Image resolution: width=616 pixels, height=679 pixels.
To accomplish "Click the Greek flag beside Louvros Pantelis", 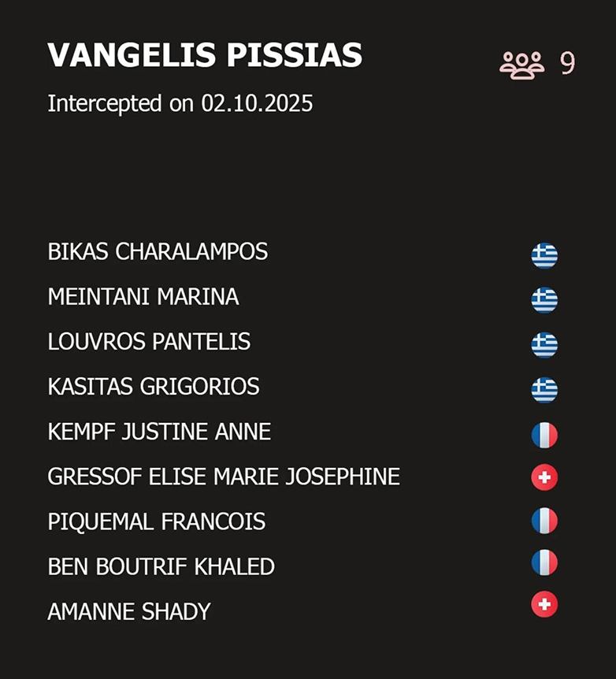I will (544, 345).
